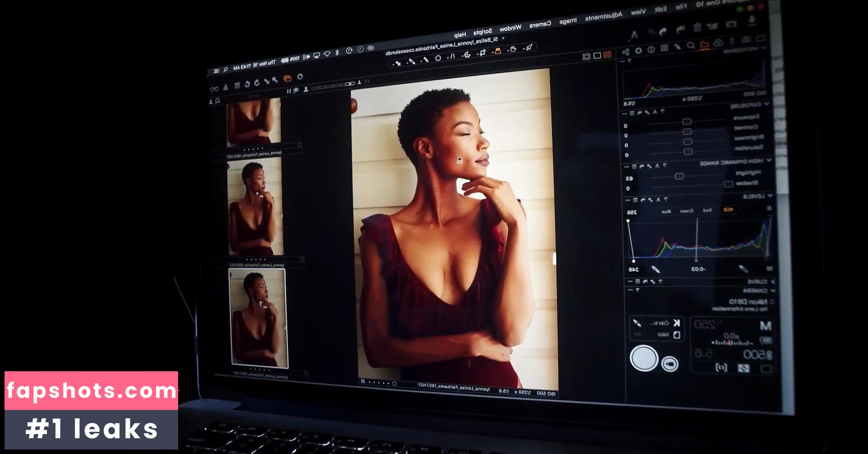
Task: Open the gear settings tool tab
Action: pos(638,51)
